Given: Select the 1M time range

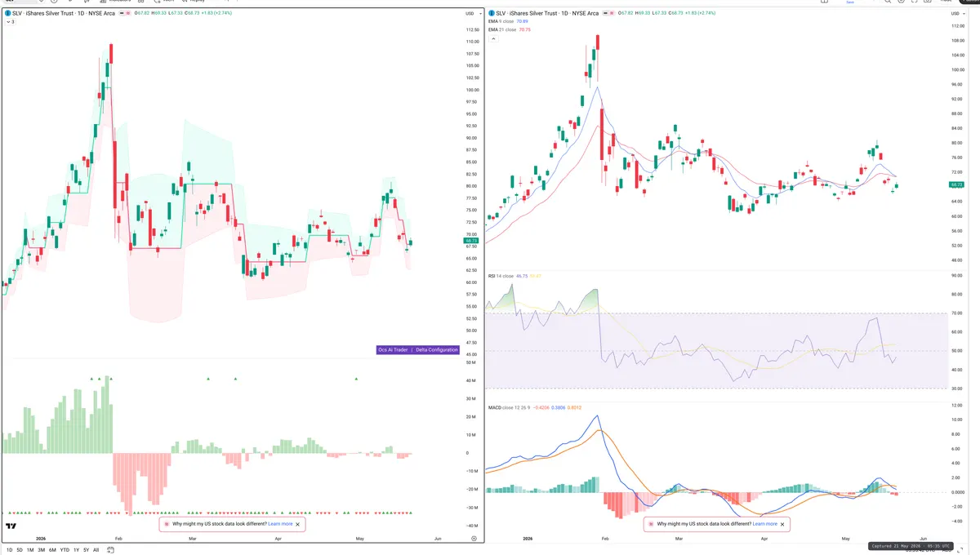Looking at the screenshot, I should 30,550.
